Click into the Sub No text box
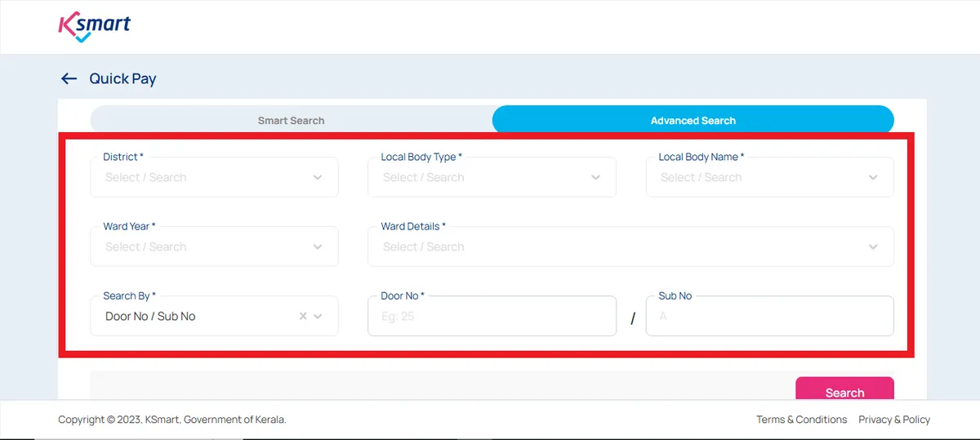The width and height of the screenshot is (980, 440). click(x=769, y=317)
